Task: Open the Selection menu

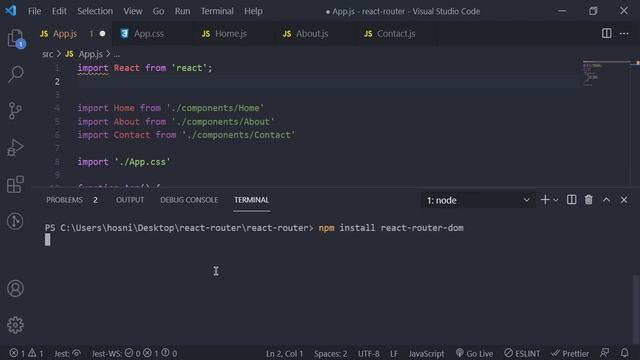Action: click(95, 11)
